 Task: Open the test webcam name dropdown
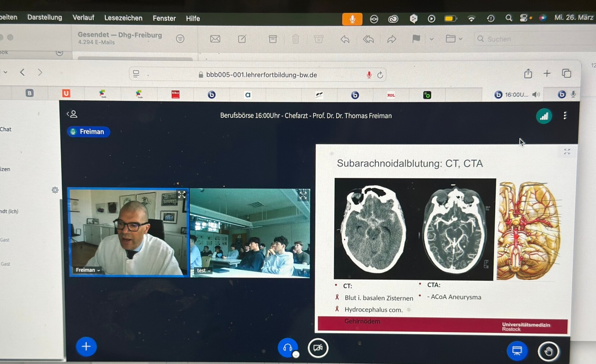(x=204, y=270)
